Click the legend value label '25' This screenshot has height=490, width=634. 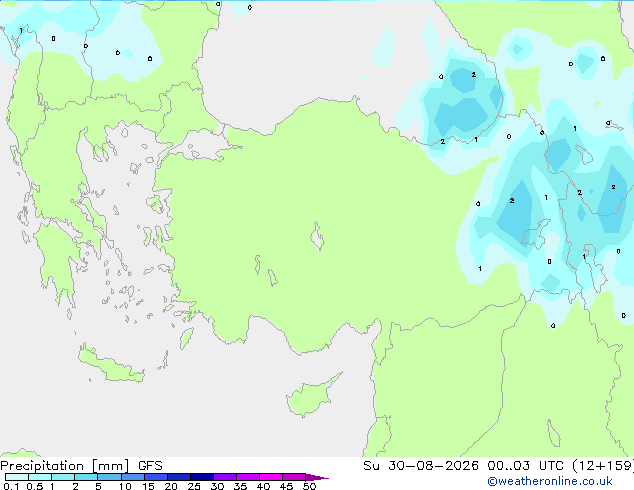point(194,486)
